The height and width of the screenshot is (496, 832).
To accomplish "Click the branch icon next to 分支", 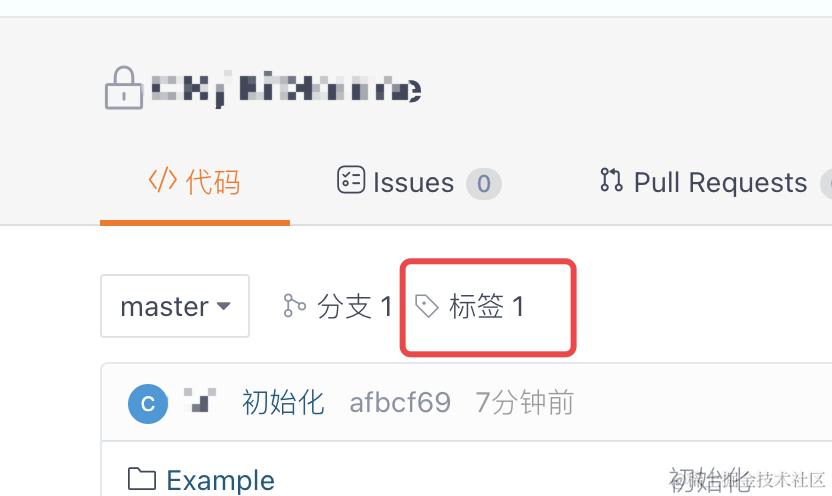I will tap(294, 306).
